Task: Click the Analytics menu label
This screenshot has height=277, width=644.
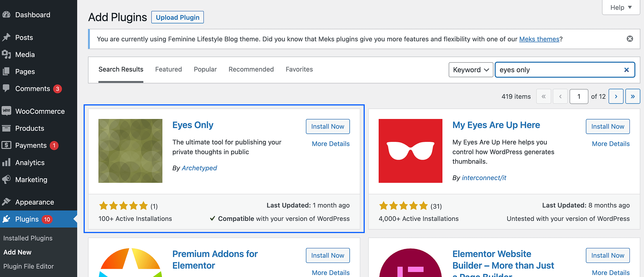Action: tap(30, 163)
